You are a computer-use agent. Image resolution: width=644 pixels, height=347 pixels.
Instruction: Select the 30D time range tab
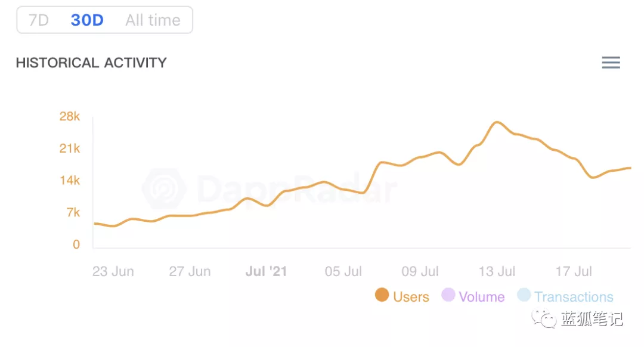click(87, 20)
